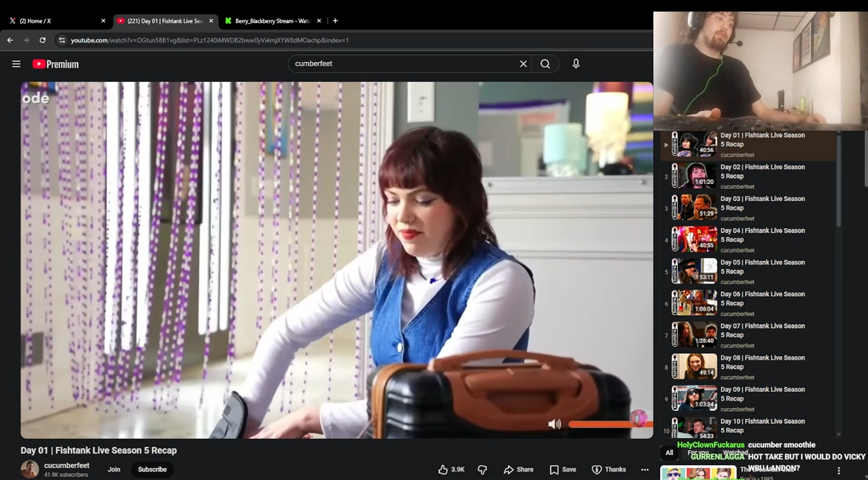Image resolution: width=868 pixels, height=480 pixels.
Task: Open a new browser tab
Action: tap(335, 21)
